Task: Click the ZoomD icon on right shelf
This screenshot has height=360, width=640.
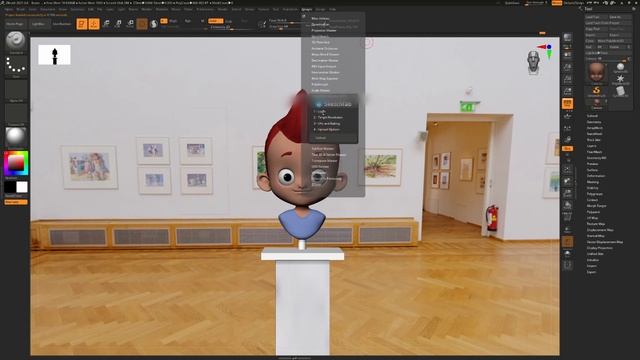Action: pyautogui.click(x=567, y=193)
